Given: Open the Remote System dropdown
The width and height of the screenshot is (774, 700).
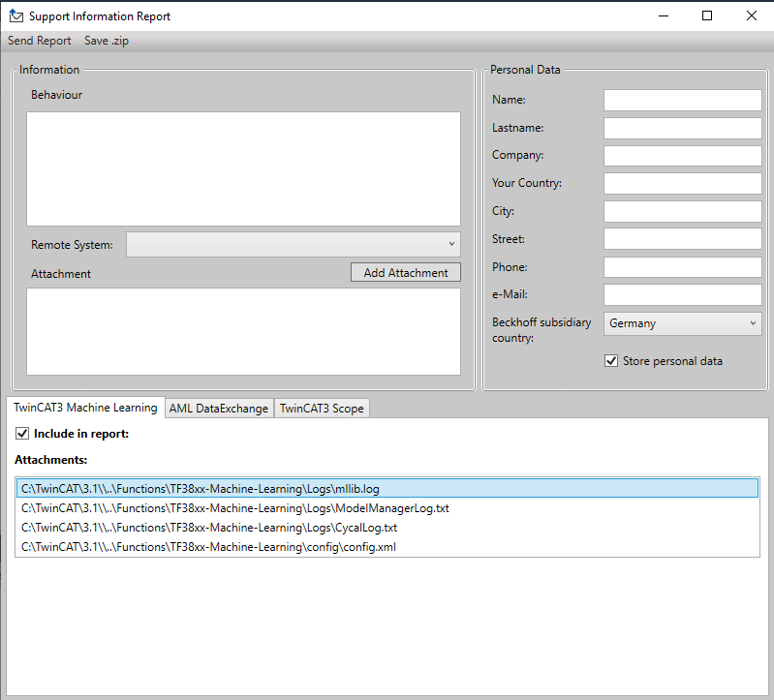Looking at the screenshot, I should click(294, 245).
